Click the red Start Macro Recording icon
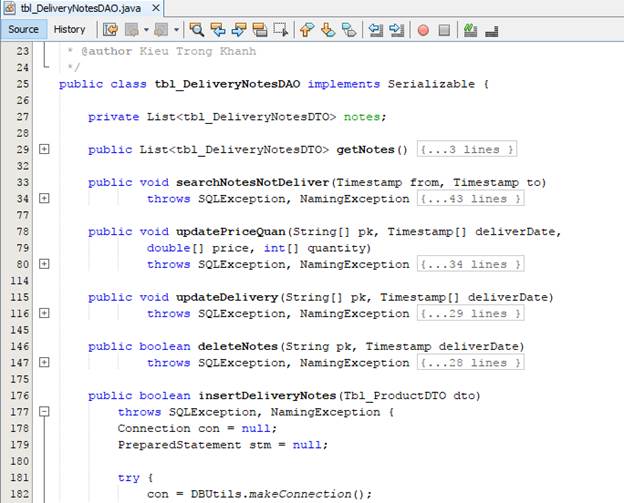 tap(423, 30)
